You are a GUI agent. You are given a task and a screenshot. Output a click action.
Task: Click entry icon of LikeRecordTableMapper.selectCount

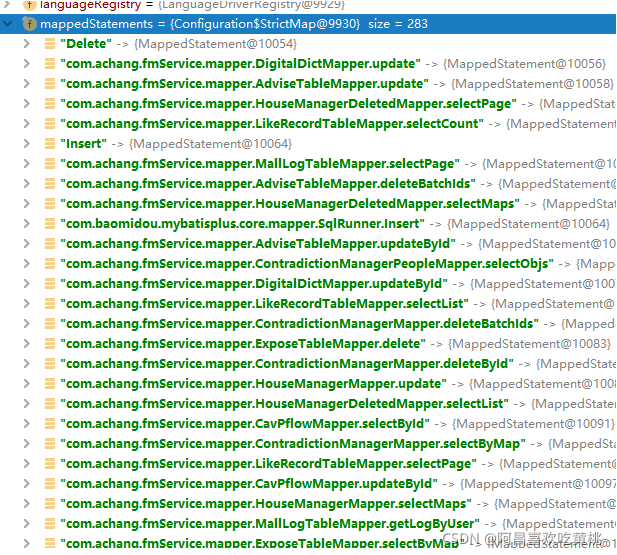(50, 124)
